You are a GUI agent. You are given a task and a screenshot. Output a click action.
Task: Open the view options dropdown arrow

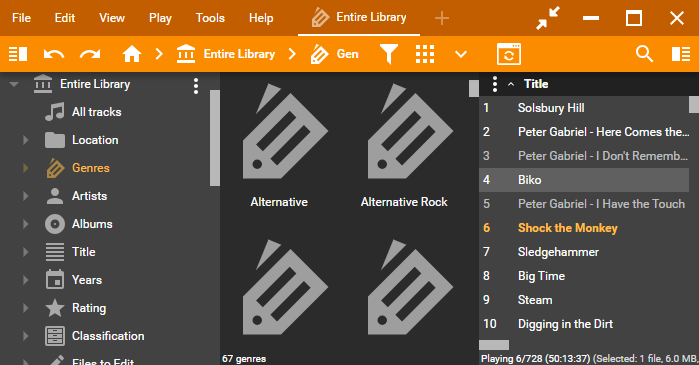(461, 54)
